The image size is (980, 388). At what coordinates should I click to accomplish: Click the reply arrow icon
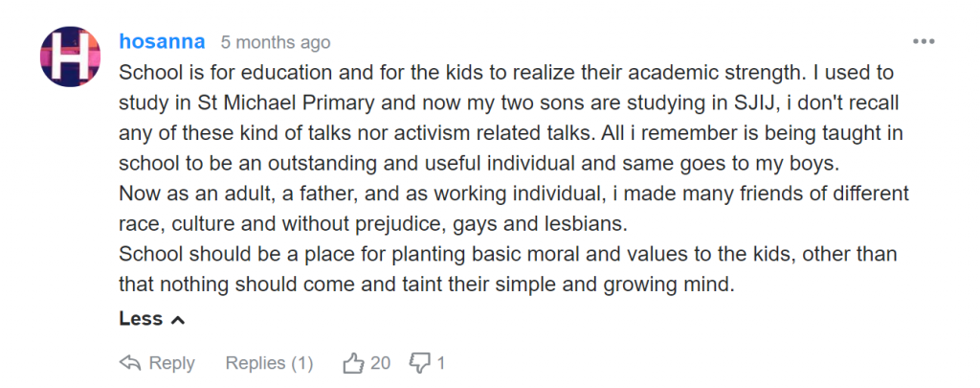pyautogui.click(x=130, y=363)
